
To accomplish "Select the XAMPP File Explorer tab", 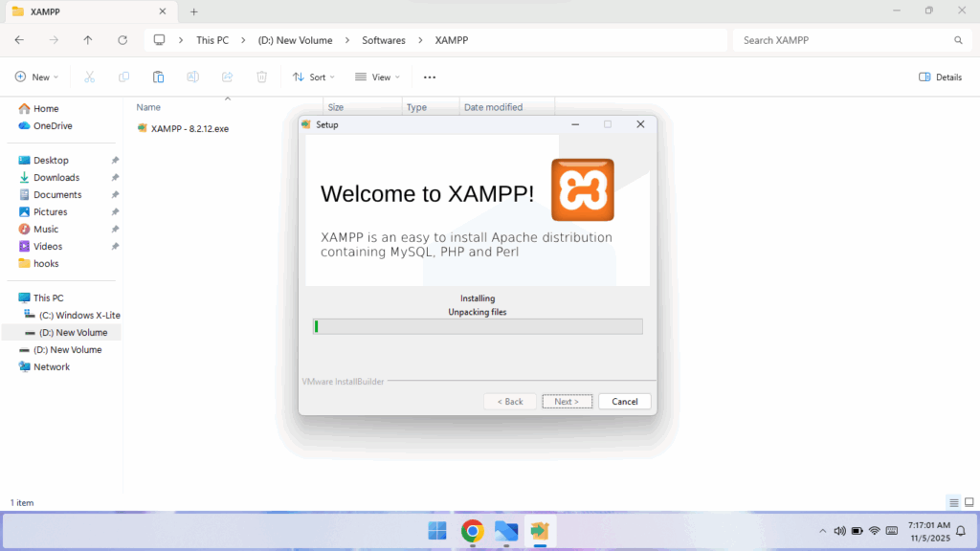I will 86,11.
